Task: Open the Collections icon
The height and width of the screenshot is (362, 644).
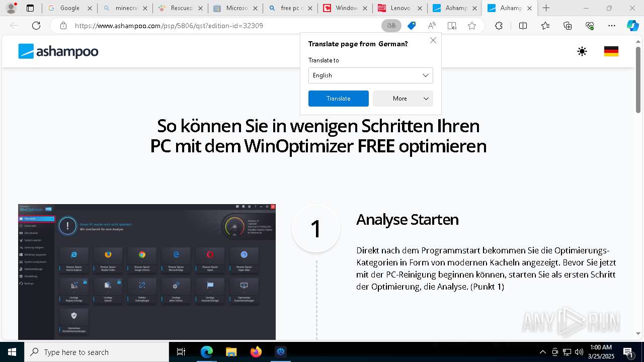Action: (x=568, y=26)
